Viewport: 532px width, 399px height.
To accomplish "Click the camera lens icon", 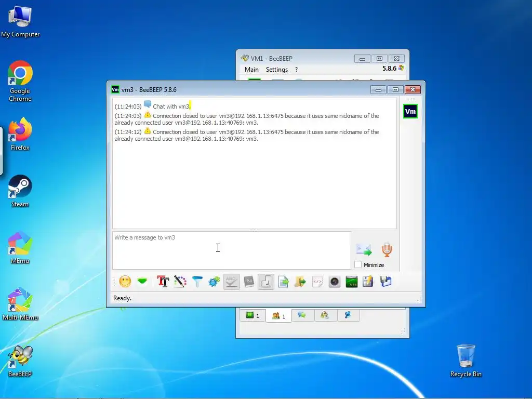I will [x=335, y=282].
